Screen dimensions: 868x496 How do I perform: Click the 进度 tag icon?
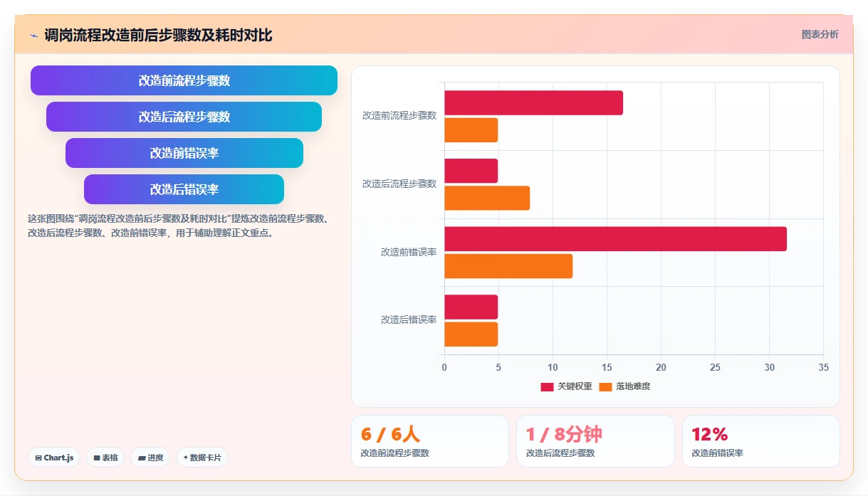(142, 458)
